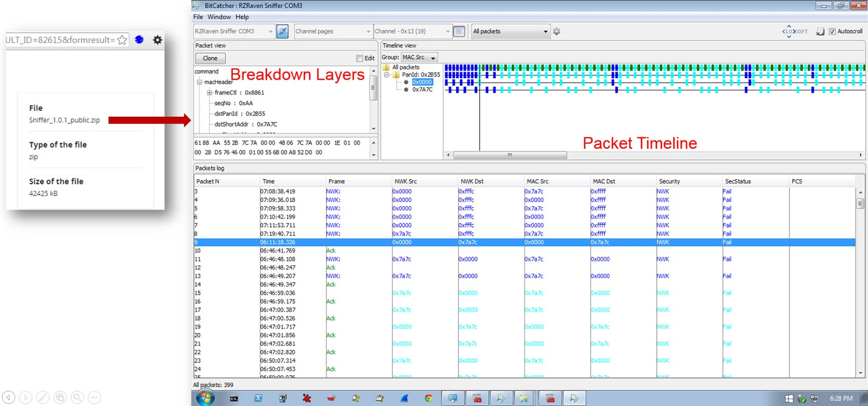Click the All packets folder in Timeline view
The height and width of the screenshot is (406, 868).
(x=386, y=67)
